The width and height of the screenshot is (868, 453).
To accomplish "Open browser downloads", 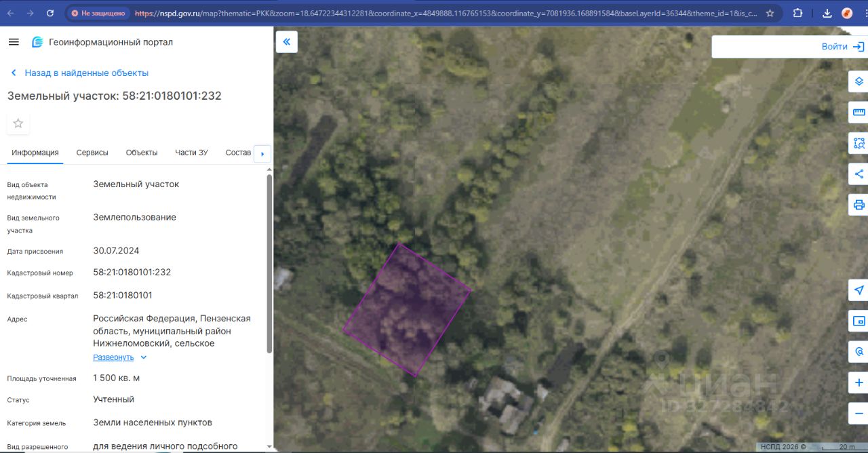I will (x=827, y=13).
